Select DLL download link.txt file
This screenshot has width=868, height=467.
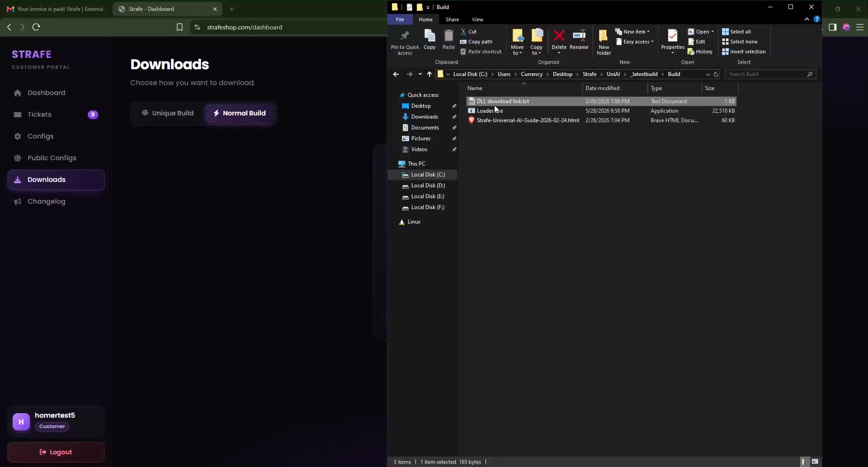click(601, 101)
